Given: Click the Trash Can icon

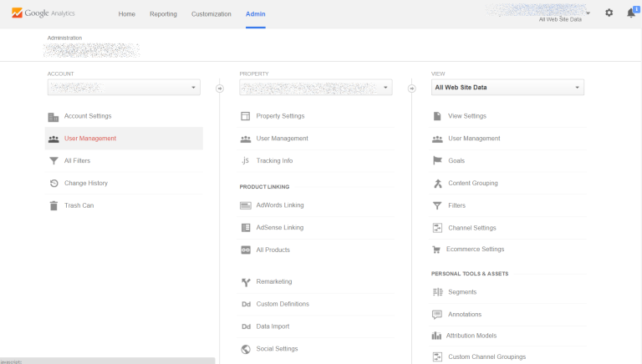Looking at the screenshot, I should point(53,205).
